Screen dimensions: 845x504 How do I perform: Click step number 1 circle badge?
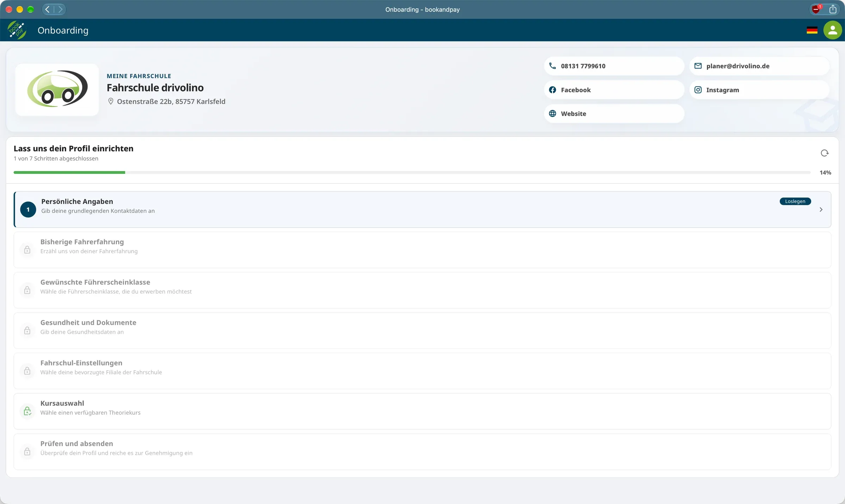pyautogui.click(x=28, y=209)
